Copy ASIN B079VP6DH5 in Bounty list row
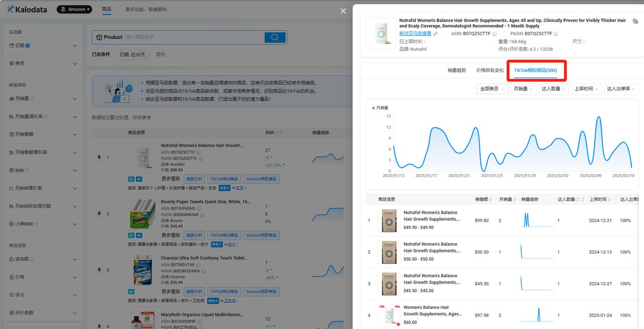This screenshot has width=644, height=329. click(x=199, y=208)
